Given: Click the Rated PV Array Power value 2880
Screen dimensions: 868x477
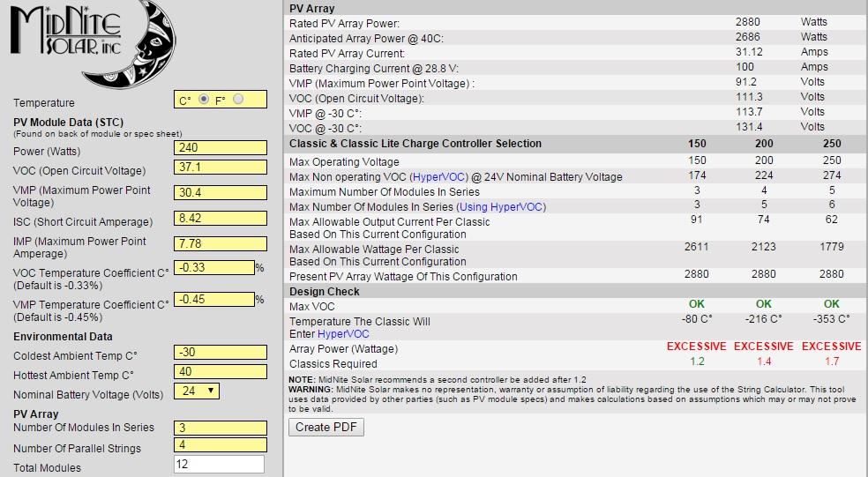Looking at the screenshot, I should click(747, 22).
